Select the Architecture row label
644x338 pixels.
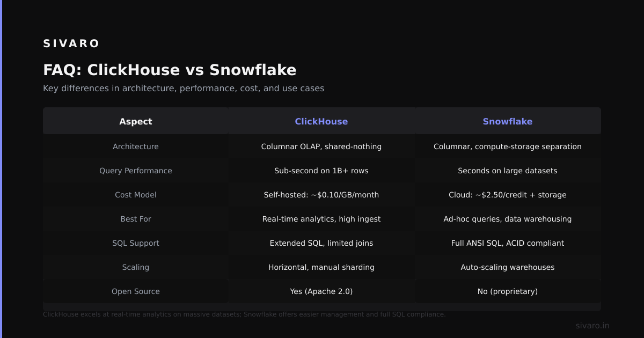(x=136, y=146)
